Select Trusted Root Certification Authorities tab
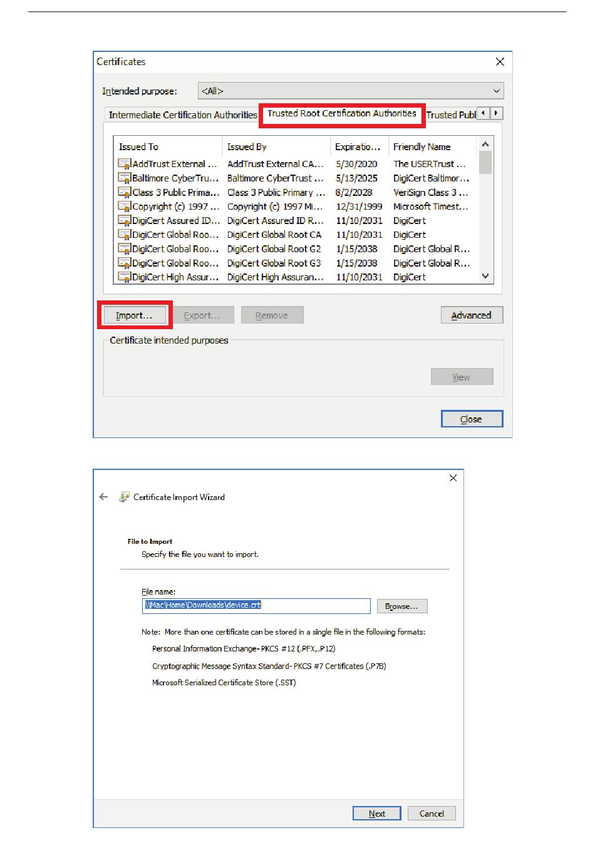This screenshot has height=868, width=595. coord(342,113)
